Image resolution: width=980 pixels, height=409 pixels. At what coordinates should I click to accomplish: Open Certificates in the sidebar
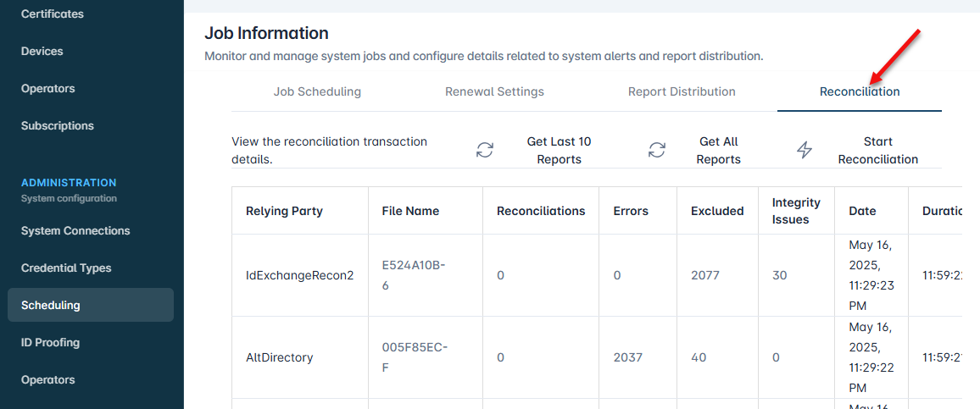(x=53, y=14)
